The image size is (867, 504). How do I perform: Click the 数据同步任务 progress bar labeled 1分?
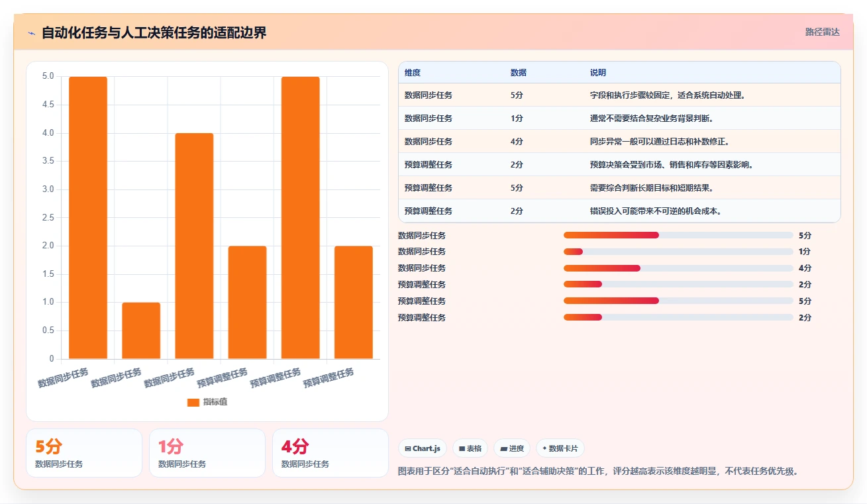pyautogui.click(x=678, y=252)
